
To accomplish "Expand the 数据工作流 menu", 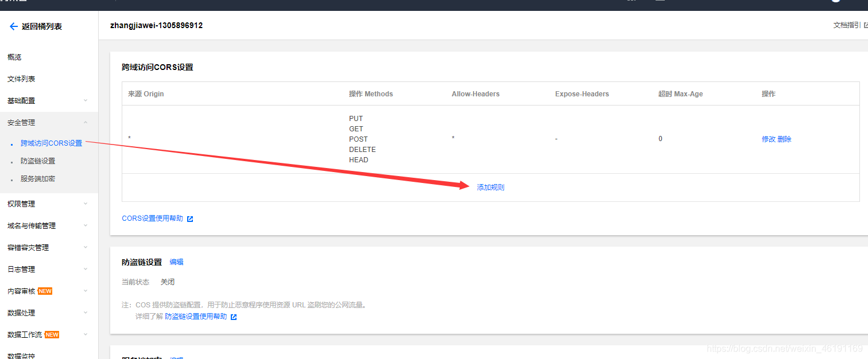I will [x=86, y=334].
